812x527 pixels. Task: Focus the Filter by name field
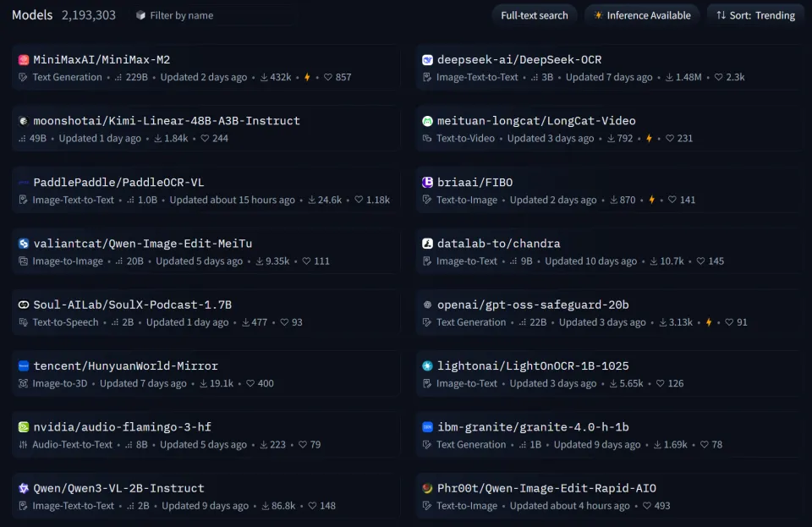click(x=212, y=15)
